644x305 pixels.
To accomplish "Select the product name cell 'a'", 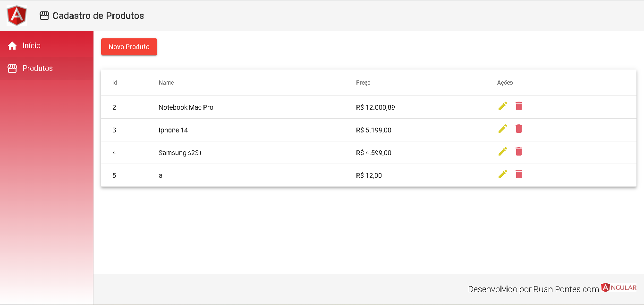I will (161, 175).
